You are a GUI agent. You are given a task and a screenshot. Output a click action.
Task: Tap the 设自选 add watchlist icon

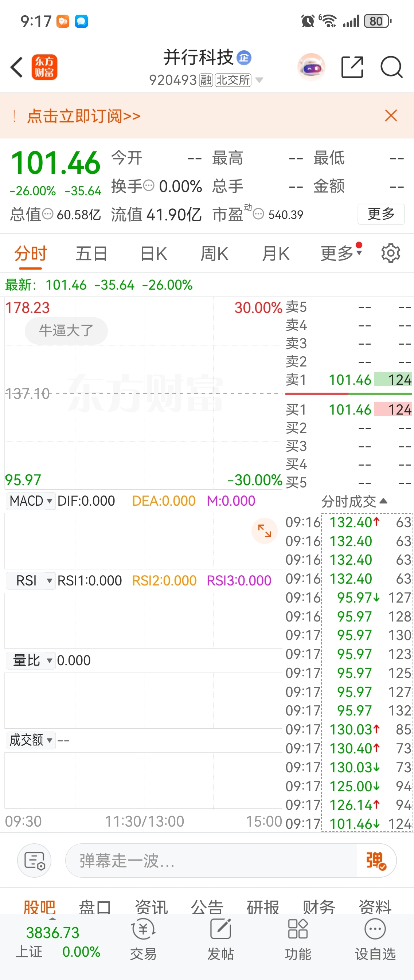point(375,940)
